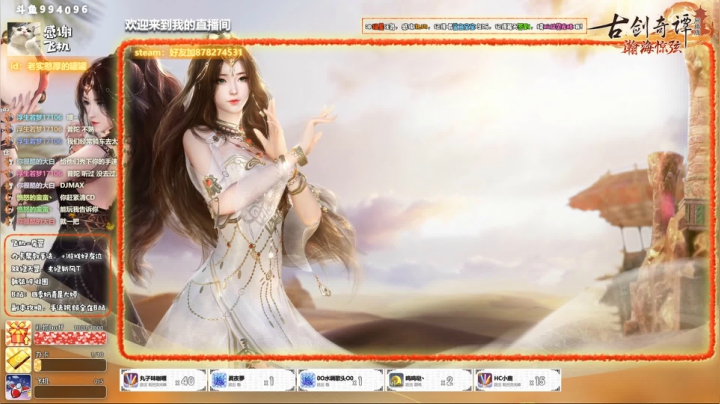Click the blue firework icon on the x1 card after 黄衣夢
The height and width of the screenshot is (404, 720).
pyautogui.click(x=307, y=380)
